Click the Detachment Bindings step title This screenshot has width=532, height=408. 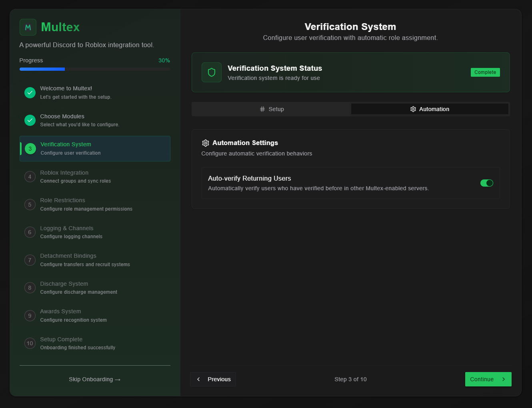point(68,256)
